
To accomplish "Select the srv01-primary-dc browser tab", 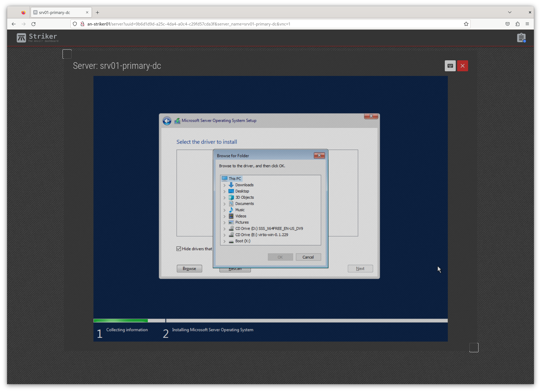I will tap(61, 12).
